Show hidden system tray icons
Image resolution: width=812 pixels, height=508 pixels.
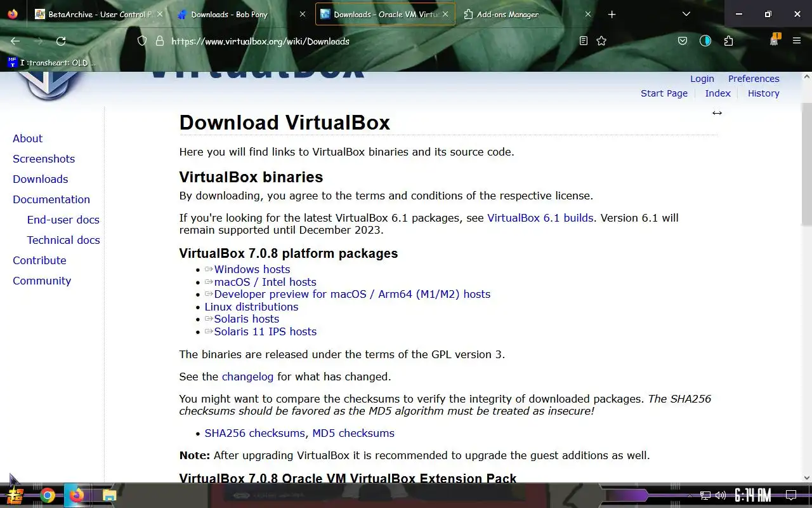click(x=690, y=495)
